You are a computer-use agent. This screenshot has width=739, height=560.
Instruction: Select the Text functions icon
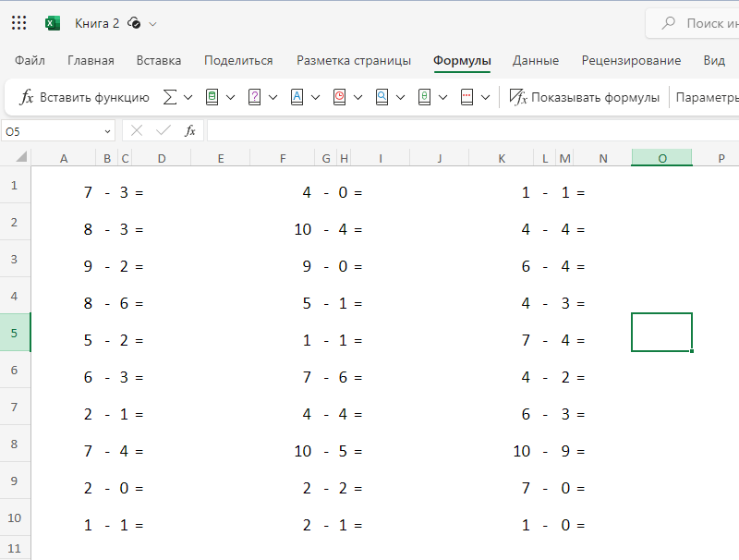click(297, 96)
